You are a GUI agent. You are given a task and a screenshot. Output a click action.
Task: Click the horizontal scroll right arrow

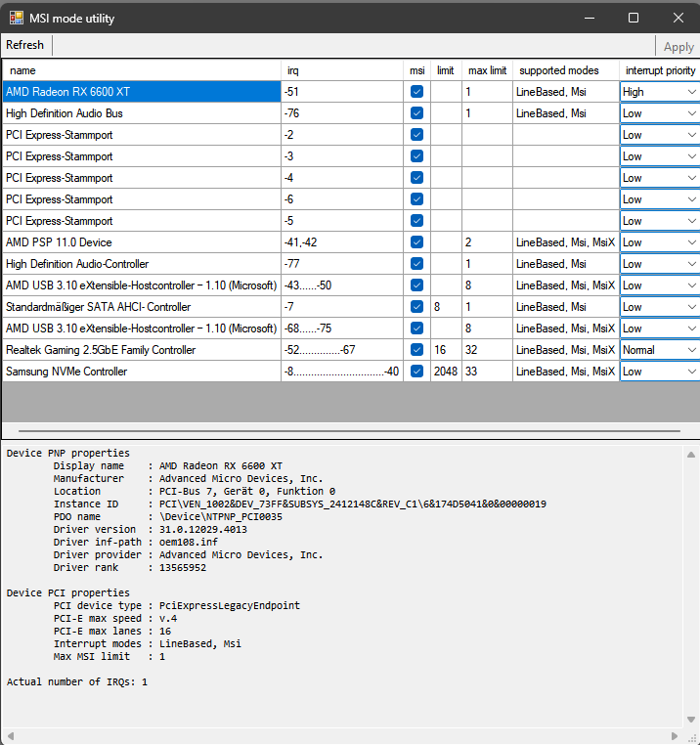click(x=675, y=736)
